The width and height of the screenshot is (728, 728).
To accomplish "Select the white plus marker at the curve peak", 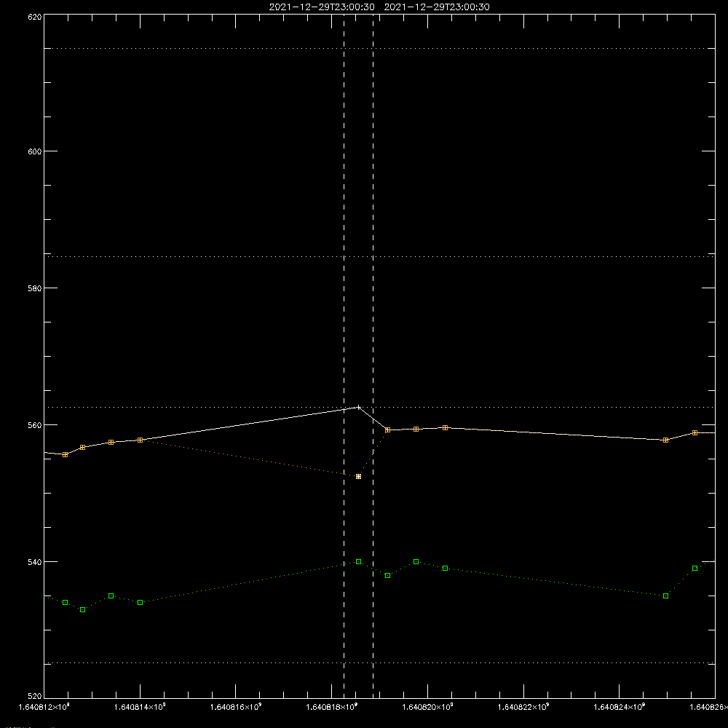I will (x=358, y=407).
